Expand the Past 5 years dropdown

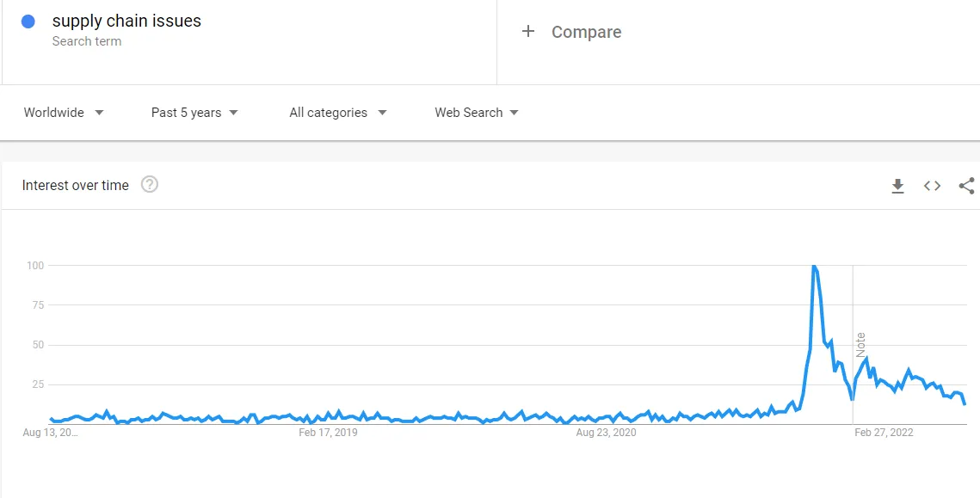tap(194, 113)
